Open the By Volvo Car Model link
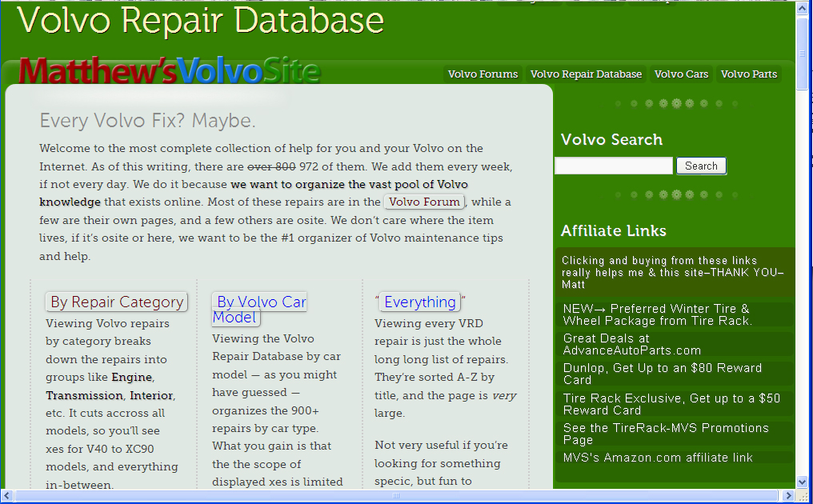Image resolution: width=813 pixels, height=504 pixels. point(259,309)
